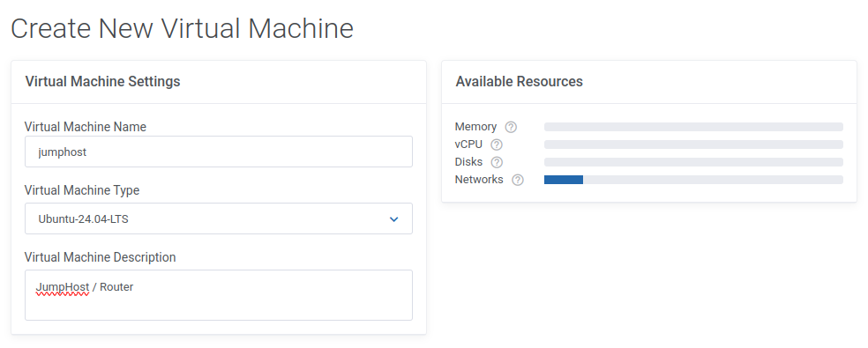This screenshot has width=868, height=348.
Task: Open the Ubuntu-24.04-LTS type selector
Action: (219, 218)
